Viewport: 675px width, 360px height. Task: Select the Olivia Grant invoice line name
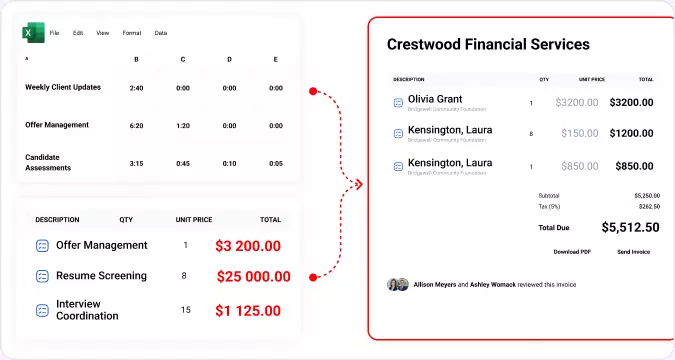435,99
